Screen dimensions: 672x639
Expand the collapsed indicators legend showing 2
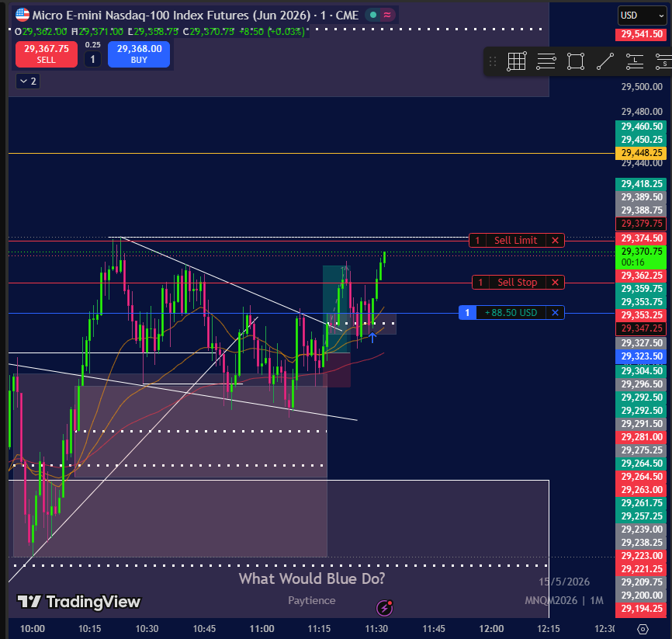pyautogui.click(x=28, y=81)
